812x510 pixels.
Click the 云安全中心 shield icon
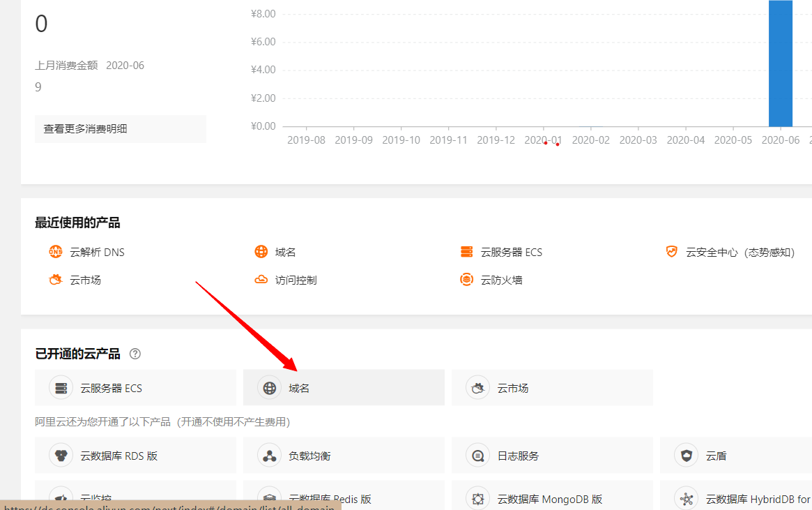pyautogui.click(x=671, y=252)
